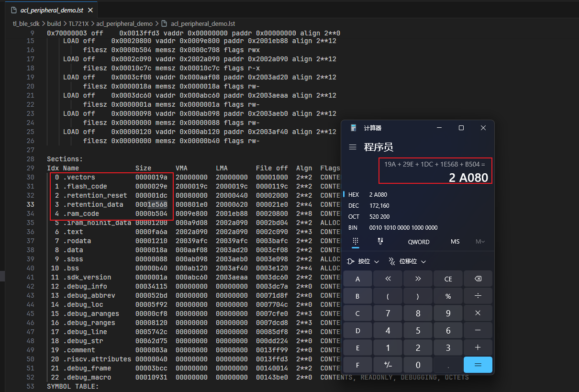579x392 pixels.
Task: Select the DEC number base
Action: (x=354, y=206)
